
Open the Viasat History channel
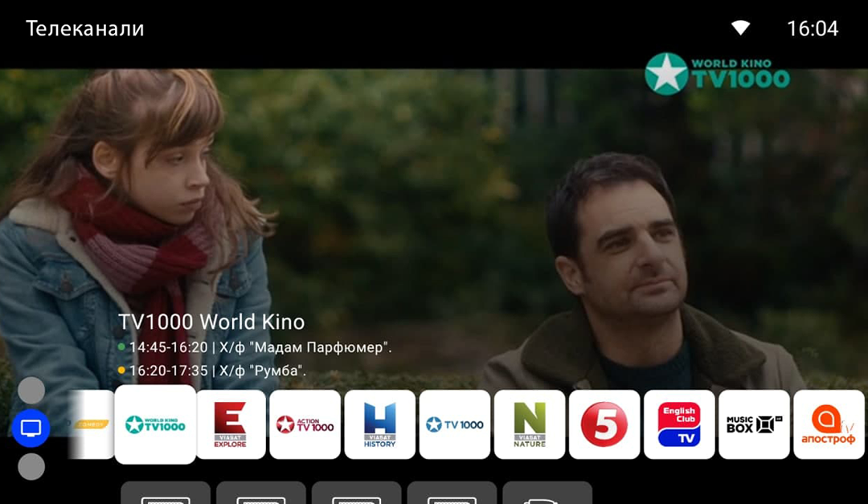(379, 424)
